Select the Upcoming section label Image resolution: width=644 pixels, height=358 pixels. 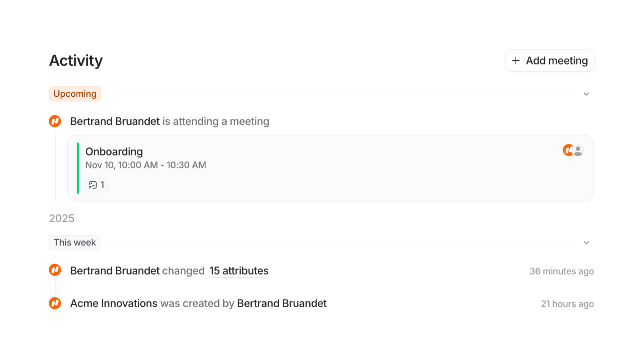(75, 94)
